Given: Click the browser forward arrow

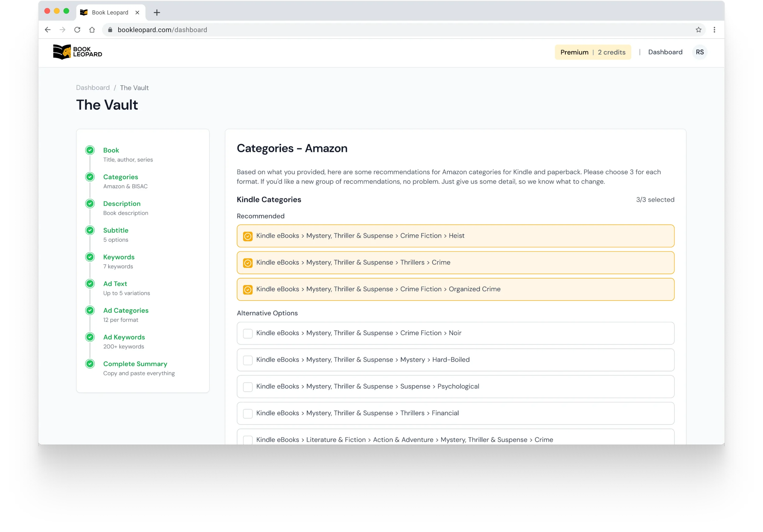Looking at the screenshot, I should tap(63, 30).
